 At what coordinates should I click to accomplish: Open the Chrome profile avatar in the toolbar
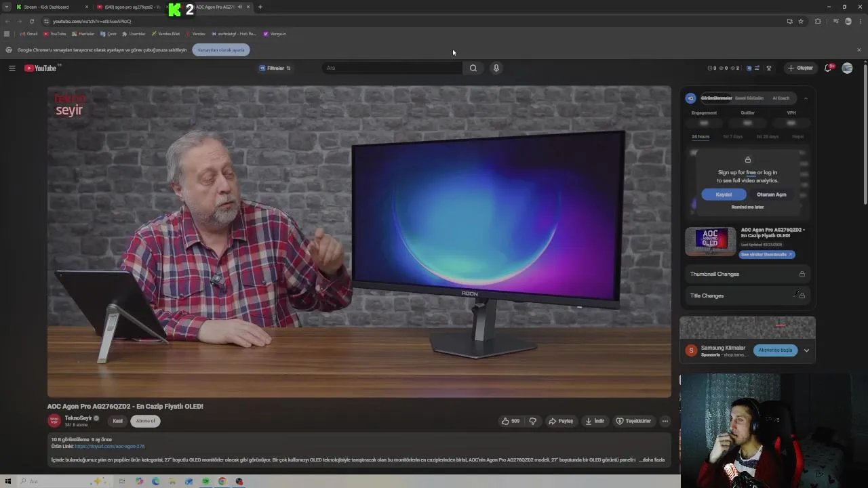click(848, 21)
